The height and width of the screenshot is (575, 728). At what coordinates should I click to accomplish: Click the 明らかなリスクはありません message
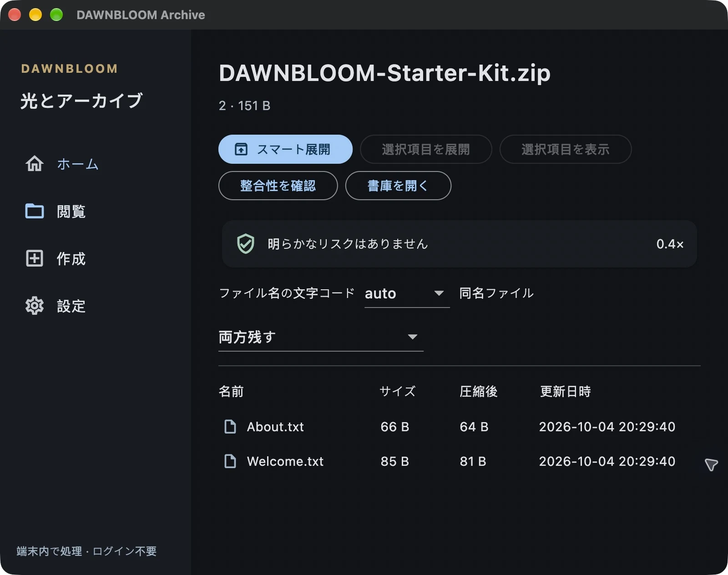348,244
